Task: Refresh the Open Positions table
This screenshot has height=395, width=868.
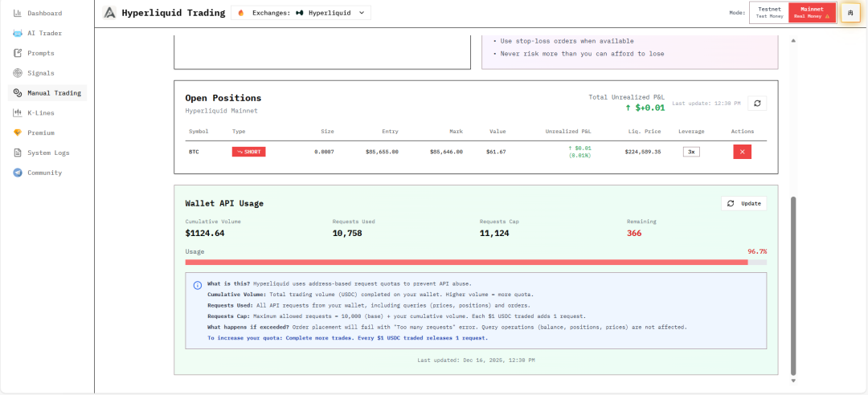Action: (x=757, y=103)
